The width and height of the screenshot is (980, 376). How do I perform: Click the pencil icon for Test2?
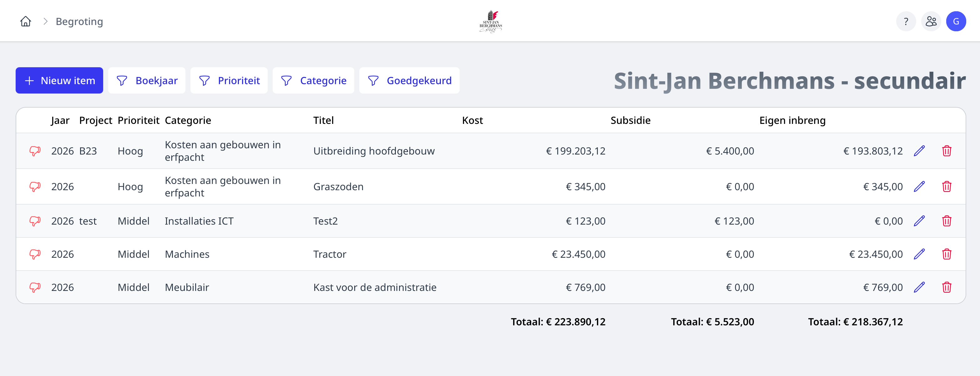click(x=919, y=221)
